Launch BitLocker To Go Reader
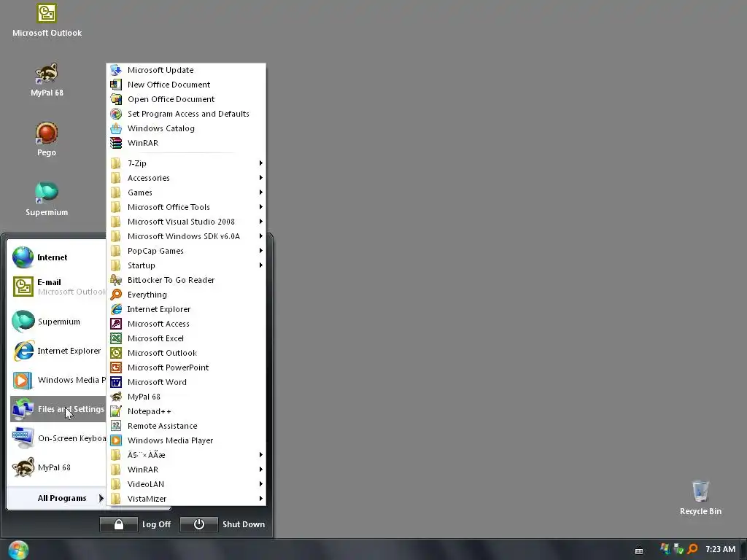The image size is (747, 560). (186, 280)
